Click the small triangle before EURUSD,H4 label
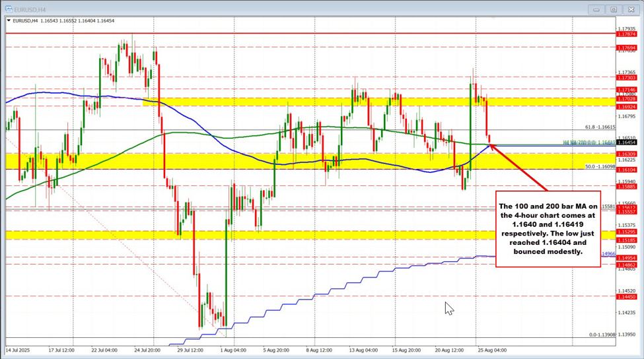Screen dimensions: 644x359 pos(9,22)
